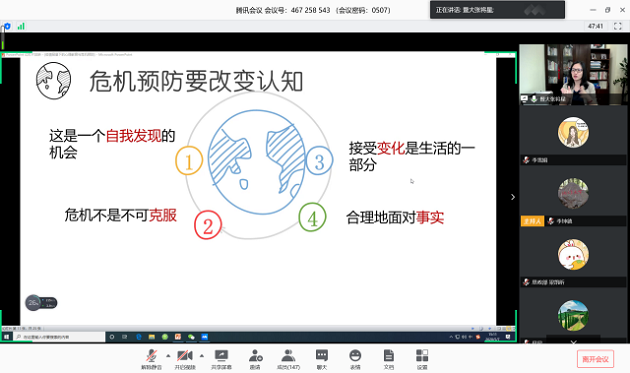Enter full screen mode icon
Screen dimensions: 630x373
point(618,26)
